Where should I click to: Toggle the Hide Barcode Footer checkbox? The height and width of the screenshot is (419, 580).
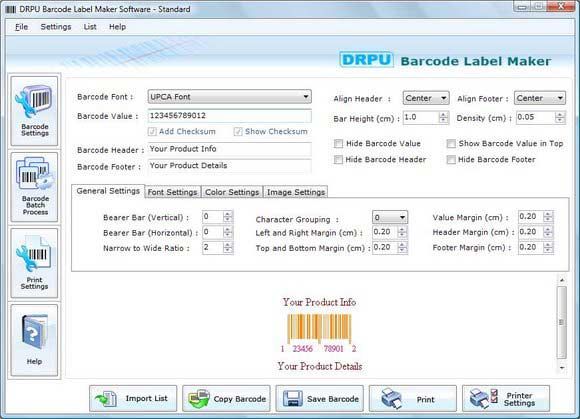(451, 159)
